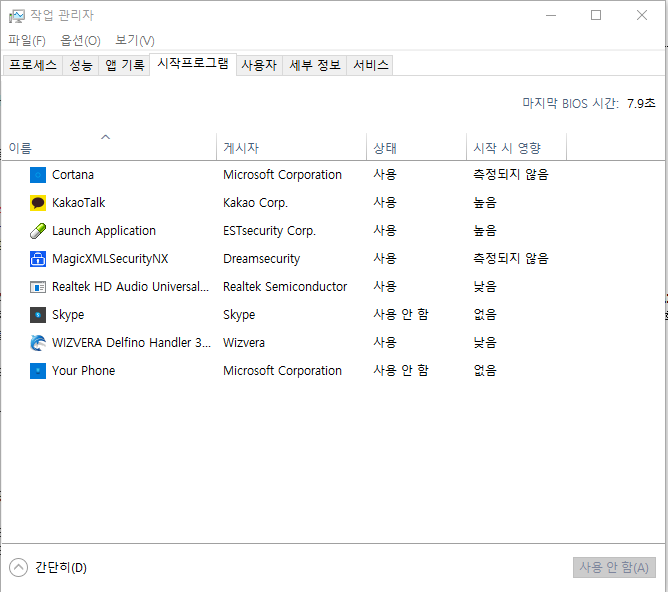Image resolution: width=668 pixels, height=592 pixels.
Task: Click the 7.9초 BIOS time value
Action: [641, 103]
